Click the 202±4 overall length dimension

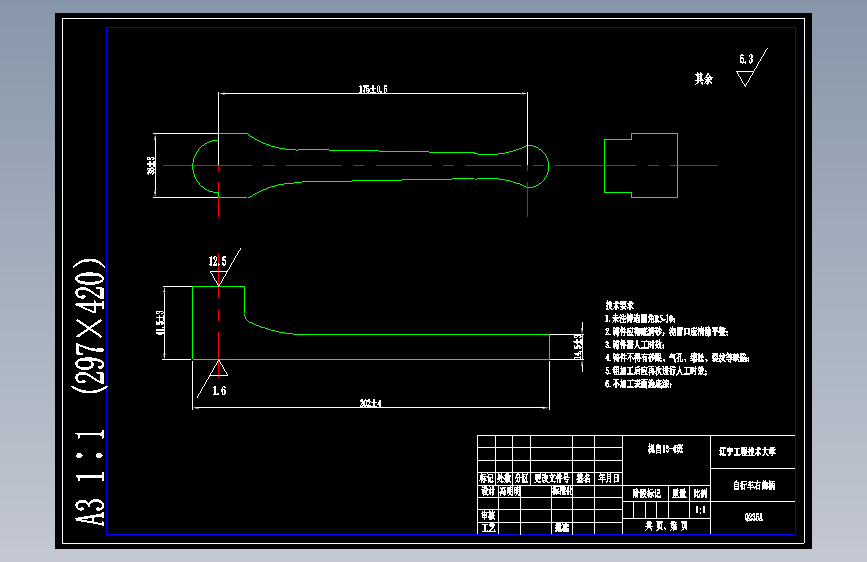tap(370, 403)
